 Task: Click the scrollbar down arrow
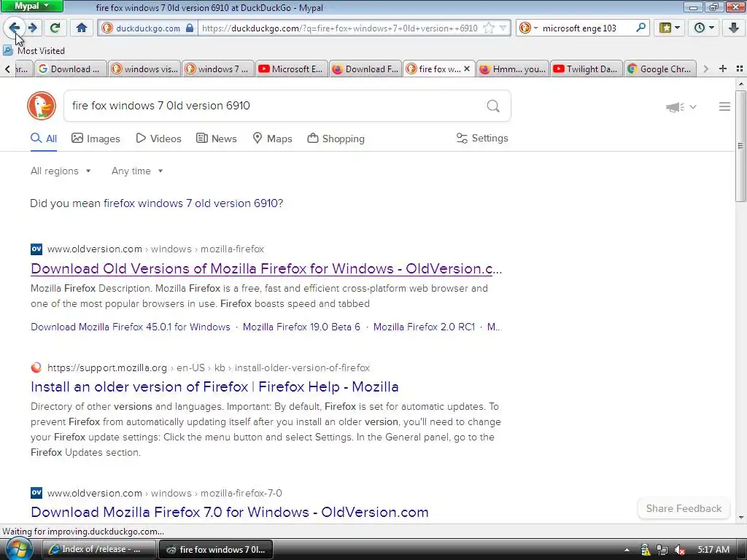741,518
